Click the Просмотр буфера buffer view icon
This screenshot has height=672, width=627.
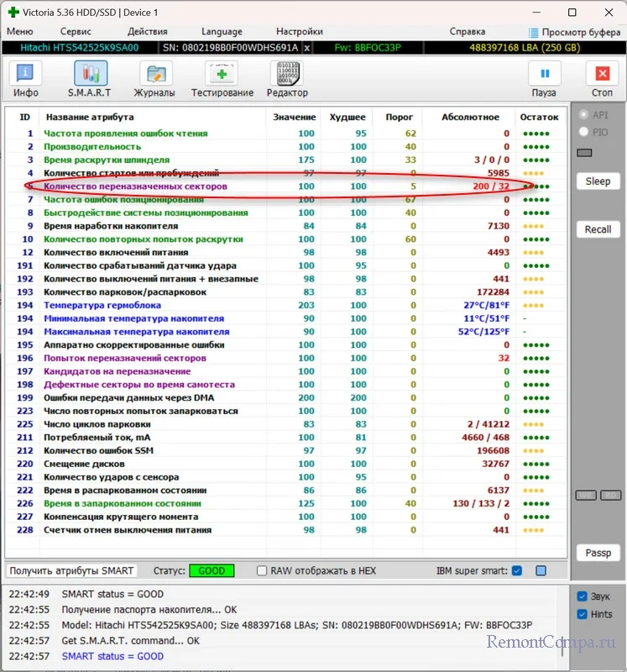[533, 32]
